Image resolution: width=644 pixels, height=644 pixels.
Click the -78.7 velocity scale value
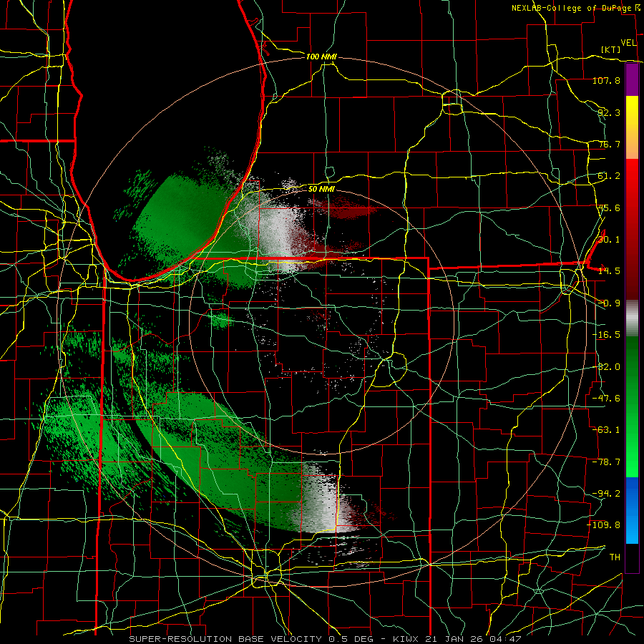[606, 462]
